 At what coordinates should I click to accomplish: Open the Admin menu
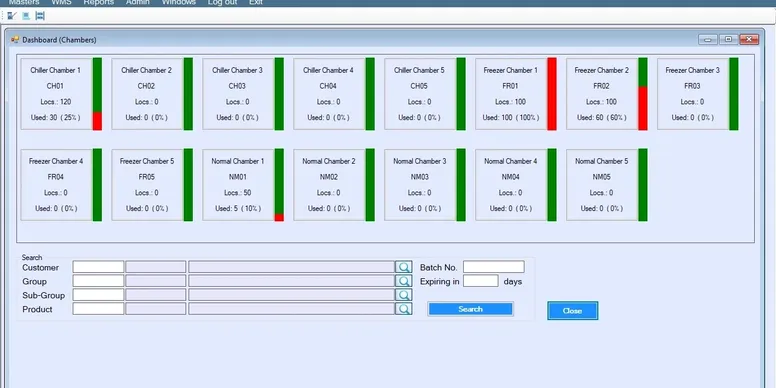pyautogui.click(x=138, y=2)
